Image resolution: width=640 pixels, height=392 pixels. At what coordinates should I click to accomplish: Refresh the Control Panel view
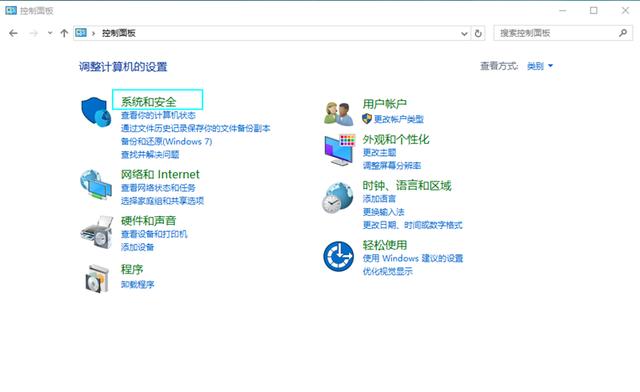478,33
